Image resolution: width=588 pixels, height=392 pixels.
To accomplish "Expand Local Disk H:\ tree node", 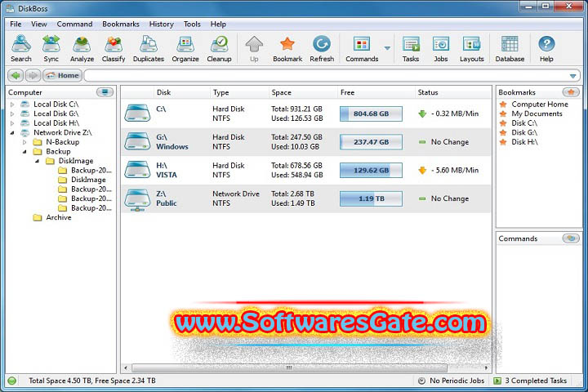I will coord(12,123).
